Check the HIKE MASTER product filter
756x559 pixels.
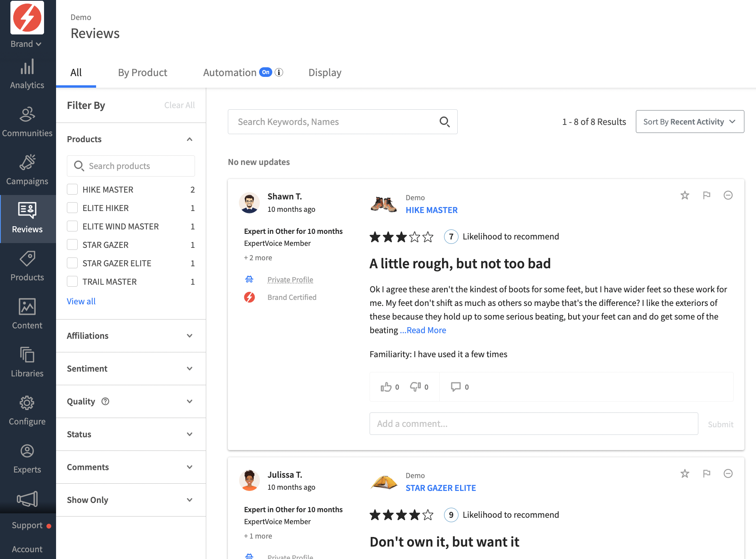coord(72,189)
